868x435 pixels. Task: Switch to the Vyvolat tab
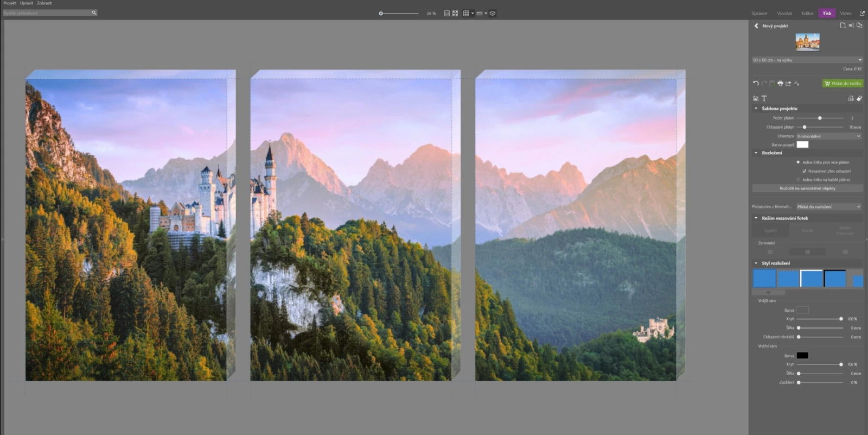pyautogui.click(x=784, y=13)
